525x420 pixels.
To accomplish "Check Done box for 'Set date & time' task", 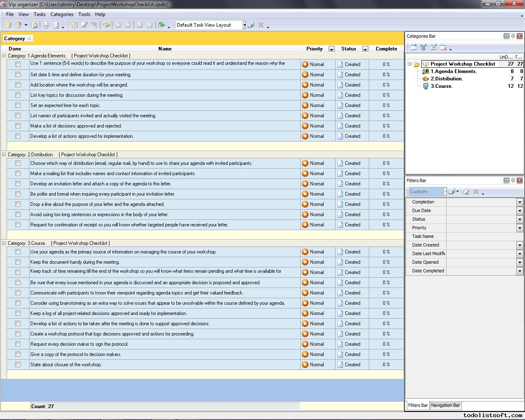I will 18,75.
